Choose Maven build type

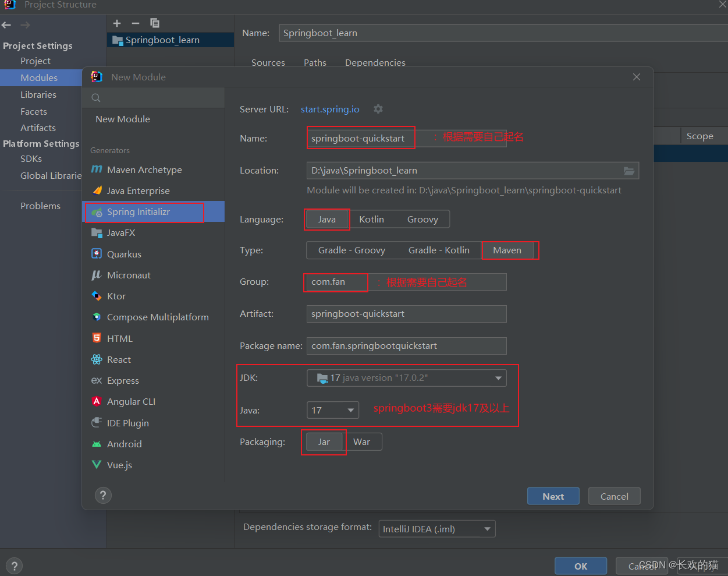[x=507, y=250]
